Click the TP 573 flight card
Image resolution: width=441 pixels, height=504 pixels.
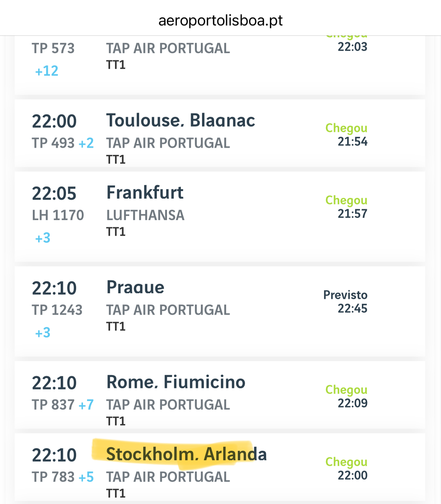(x=220, y=65)
